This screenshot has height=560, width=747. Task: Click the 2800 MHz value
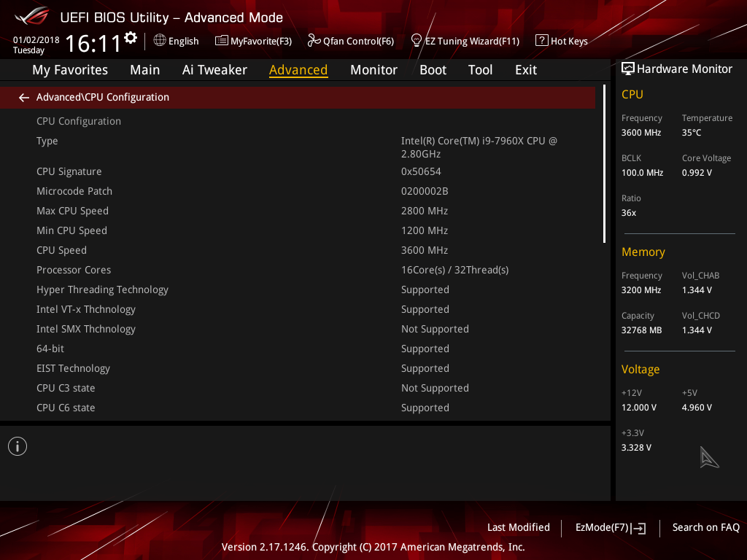tap(425, 211)
